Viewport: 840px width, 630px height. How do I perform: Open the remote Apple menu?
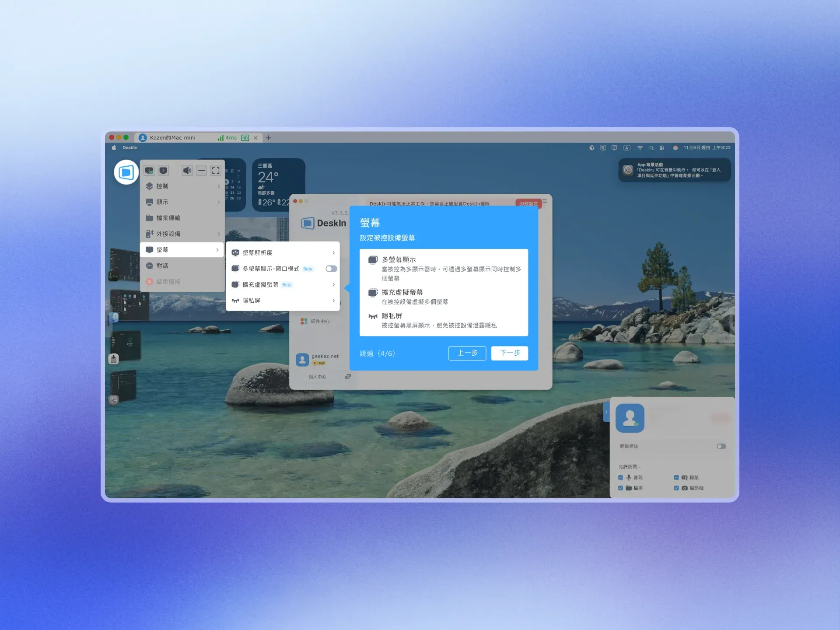[x=114, y=148]
